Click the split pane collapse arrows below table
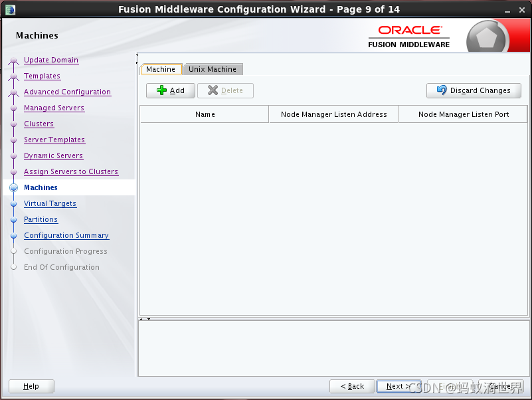Screen dimensions: 532x400 coord(145,319)
